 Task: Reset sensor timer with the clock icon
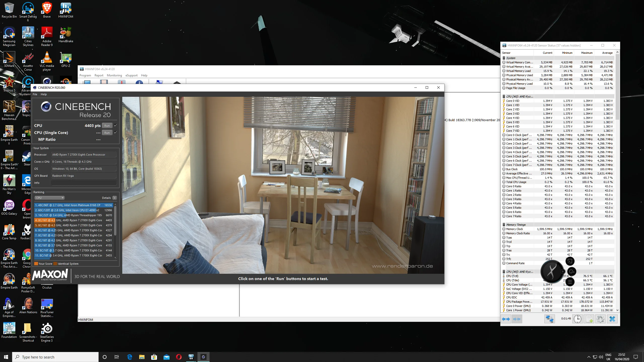click(x=577, y=319)
